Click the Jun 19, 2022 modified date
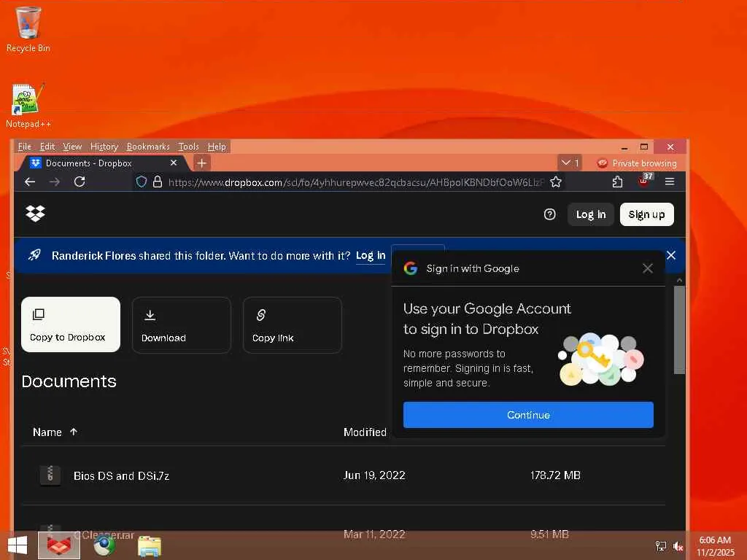The width and height of the screenshot is (747, 560). click(x=374, y=475)
